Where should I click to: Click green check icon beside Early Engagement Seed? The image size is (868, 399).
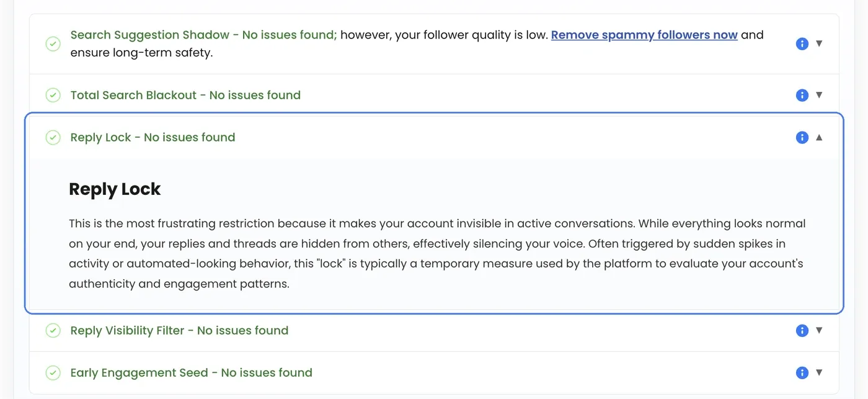[53, 373]
